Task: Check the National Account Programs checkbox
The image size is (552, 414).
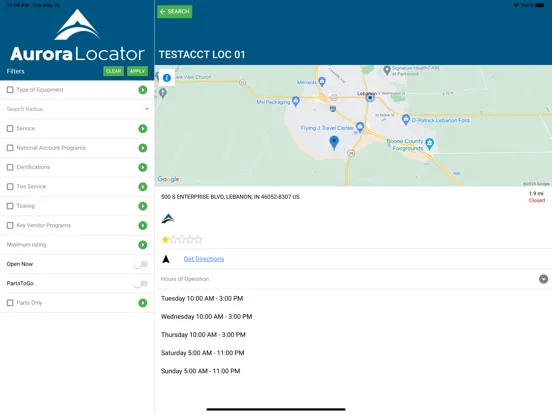Action: tap(10, 148)
